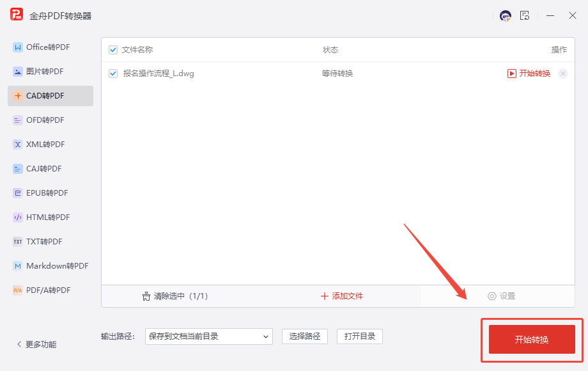This screenshot has height=371, width=588.
Task: Click the back chevron beside 更多功能
Action: 19,344
